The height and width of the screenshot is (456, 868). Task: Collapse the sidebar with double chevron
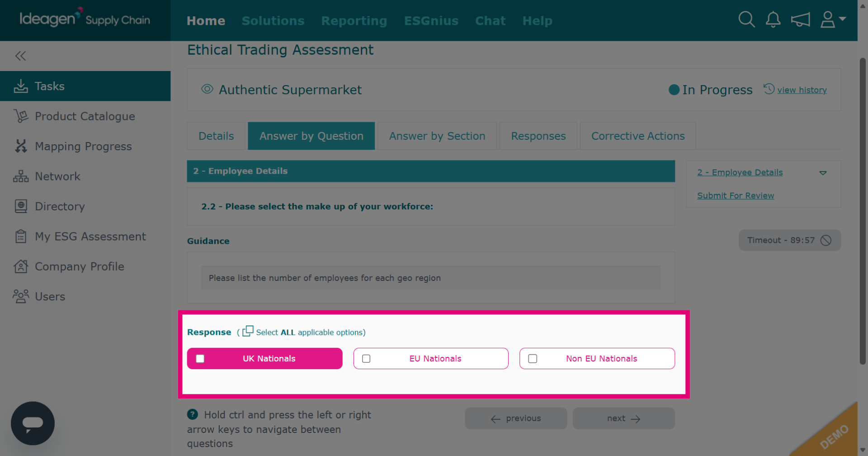(x=20, y=56)
